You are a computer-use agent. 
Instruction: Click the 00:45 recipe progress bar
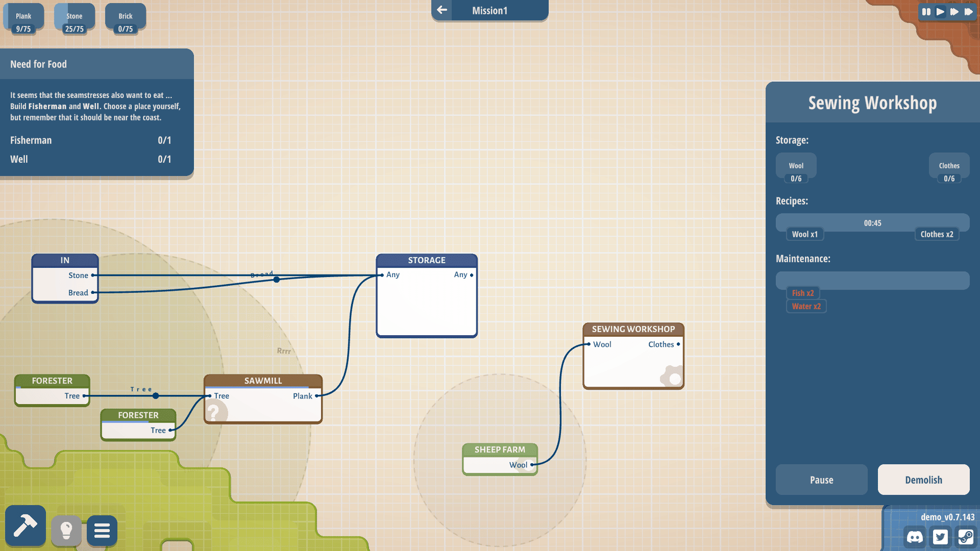pos(872,223)
